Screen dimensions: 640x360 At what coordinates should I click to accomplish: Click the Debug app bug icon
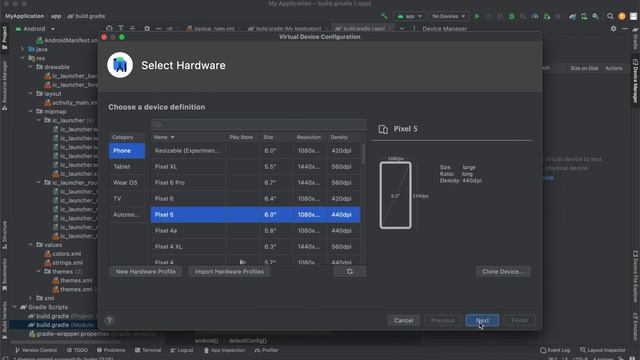(511, 16)
